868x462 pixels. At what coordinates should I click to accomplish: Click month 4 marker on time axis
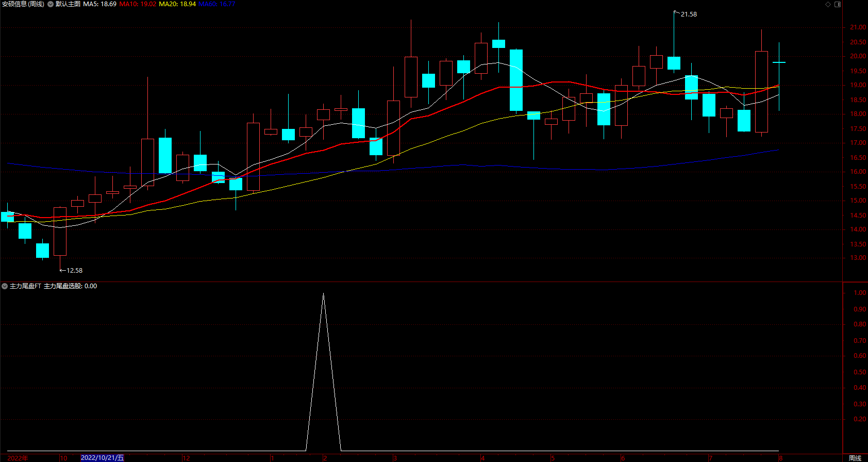click(x=483, y=458)
